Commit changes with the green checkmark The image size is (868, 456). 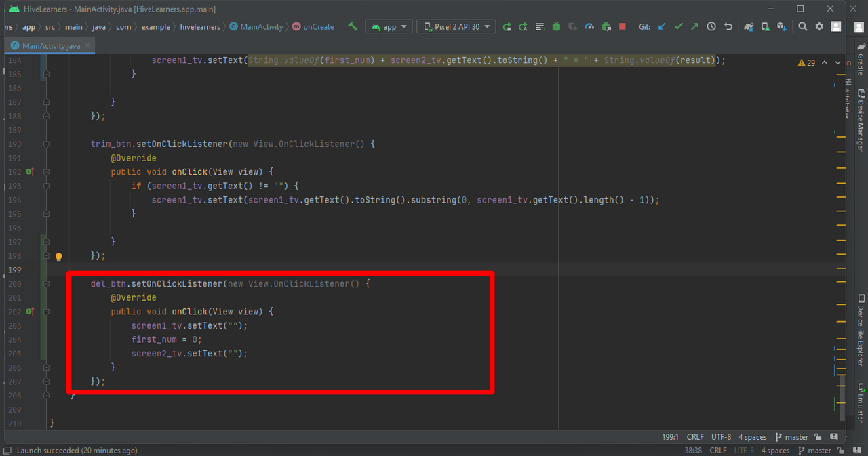[x=678, y=26]
